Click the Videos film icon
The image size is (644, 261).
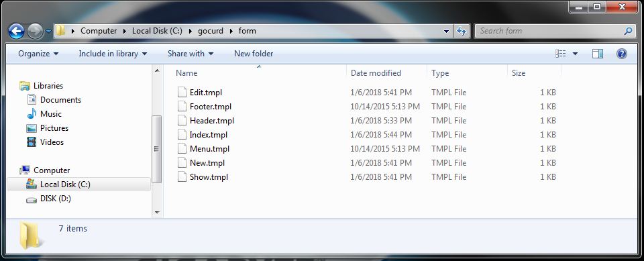click(x=32, y=142)
